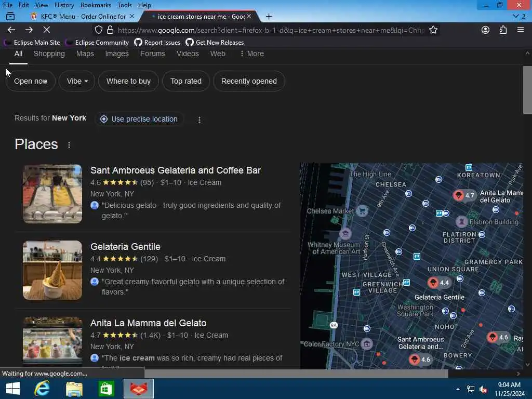Switch to Videos results tab
This screenshot has height=399, width=532.
[188, 54]
